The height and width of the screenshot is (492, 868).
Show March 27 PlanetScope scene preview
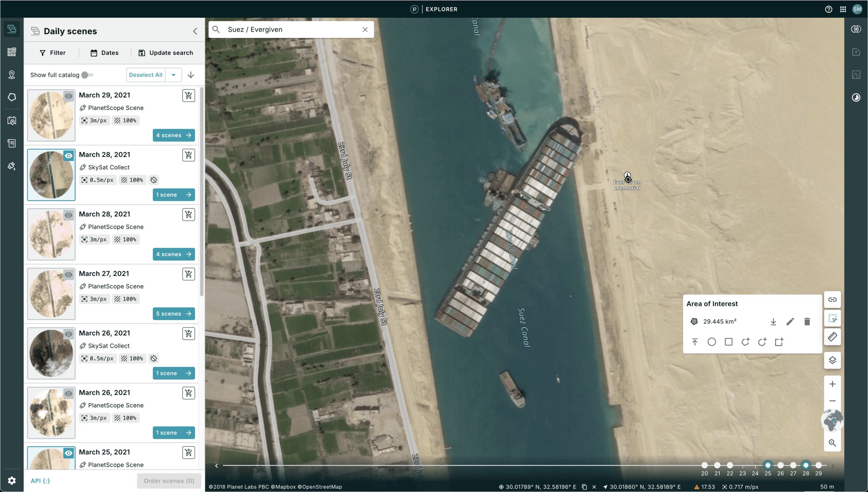tap(69, 274)
